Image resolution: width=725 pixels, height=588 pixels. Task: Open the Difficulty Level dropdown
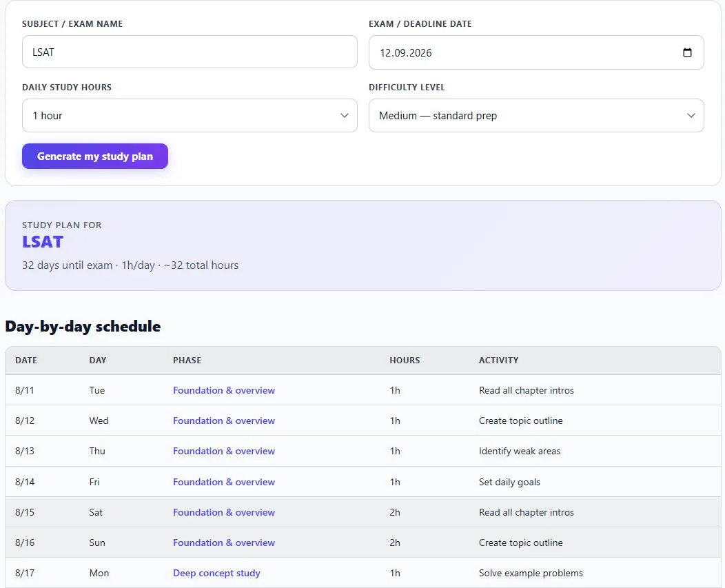[536, 115]
